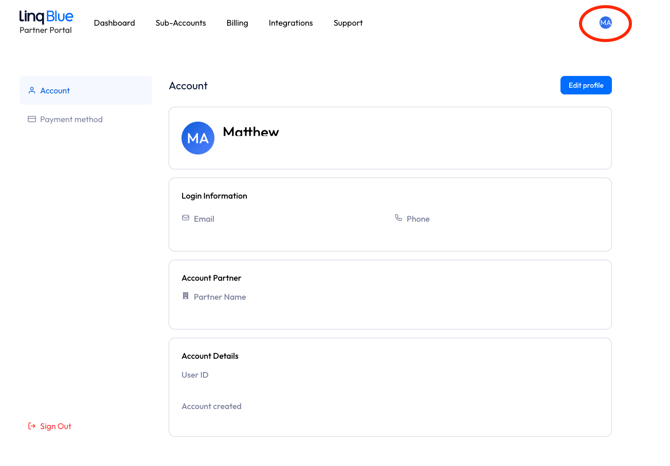This screenshot has height=466, width=670.
Task: Open the Sub-Accounts section
Action: pyautogui.click(x=180, y=23)
